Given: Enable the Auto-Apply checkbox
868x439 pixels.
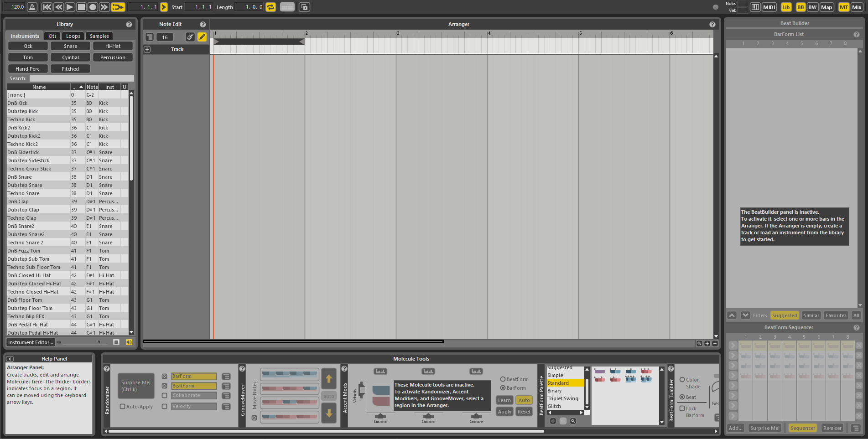Looking at the screenshot, I should 122,406.
